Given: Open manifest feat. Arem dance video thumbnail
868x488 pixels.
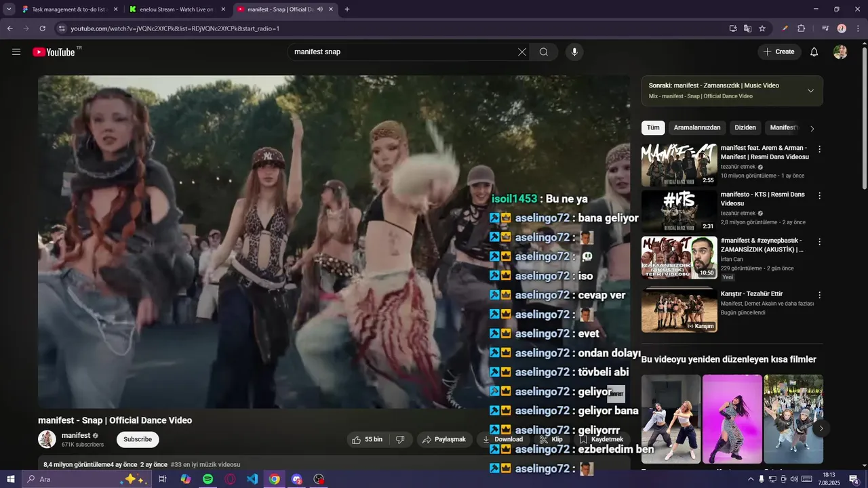Looking at the screenshot, I should (x=679, y=165).
